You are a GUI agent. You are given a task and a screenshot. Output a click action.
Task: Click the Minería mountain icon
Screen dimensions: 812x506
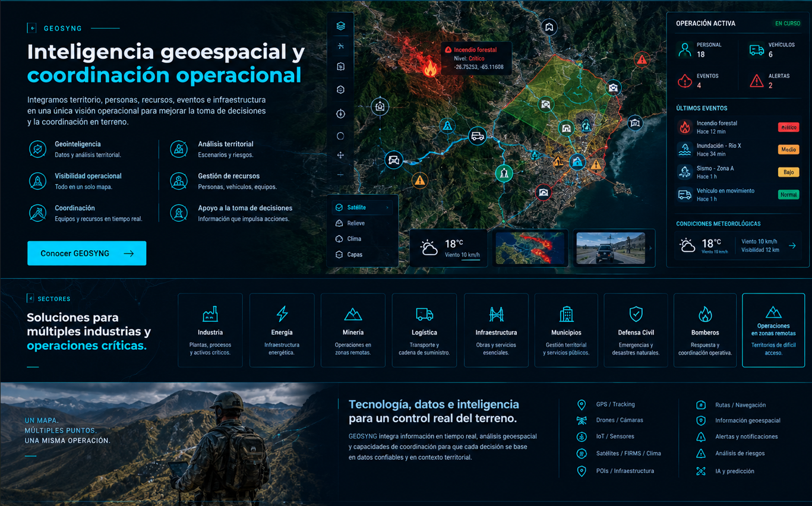coord(353,314)
